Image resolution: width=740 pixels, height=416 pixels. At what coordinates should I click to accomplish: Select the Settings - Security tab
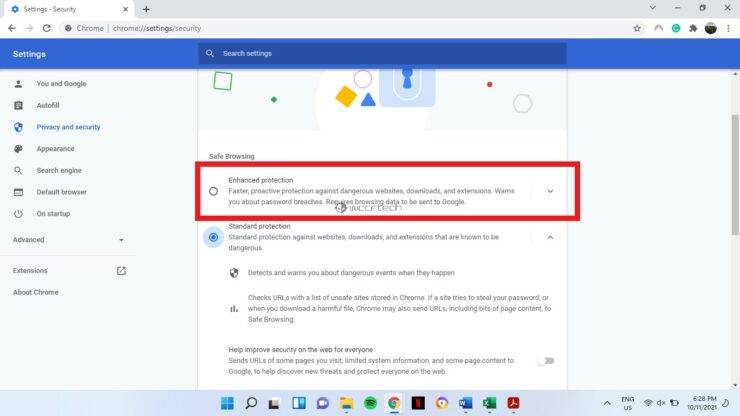click(x=69, y=9)
